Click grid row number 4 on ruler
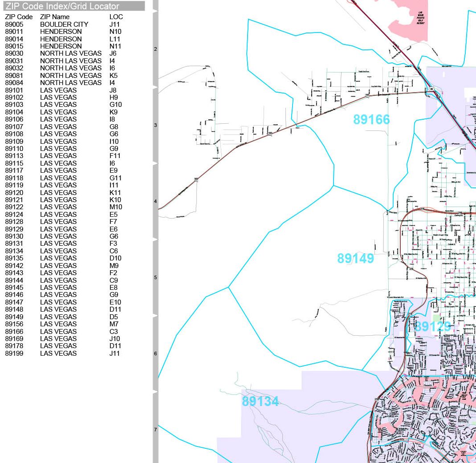The width and height of the screenshot is (476, 463). click(x=155, y=201)
